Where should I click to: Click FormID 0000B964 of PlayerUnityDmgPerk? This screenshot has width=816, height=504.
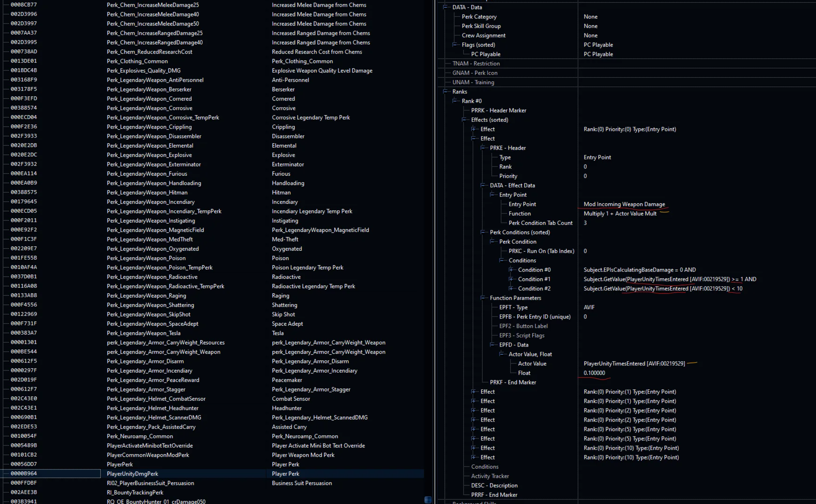tap(24, 474)
